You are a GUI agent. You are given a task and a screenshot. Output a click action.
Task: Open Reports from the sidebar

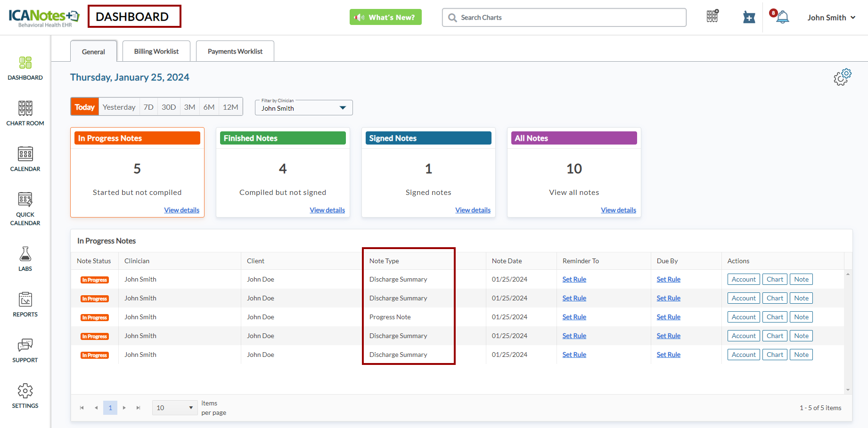click(25, 304)
